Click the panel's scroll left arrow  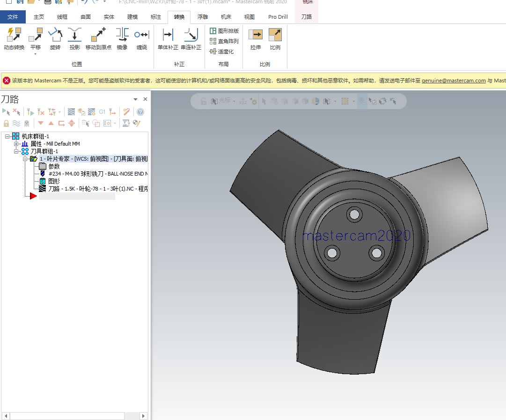6,416
